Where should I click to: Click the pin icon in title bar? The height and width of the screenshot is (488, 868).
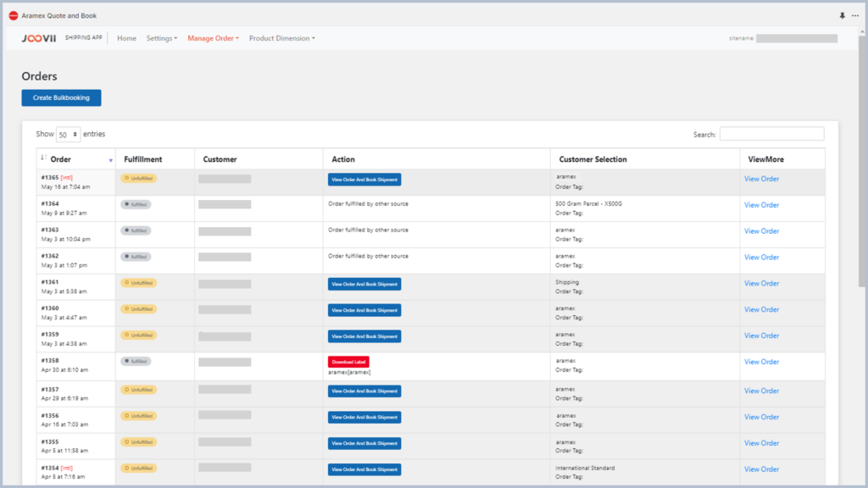coord(842,15)
